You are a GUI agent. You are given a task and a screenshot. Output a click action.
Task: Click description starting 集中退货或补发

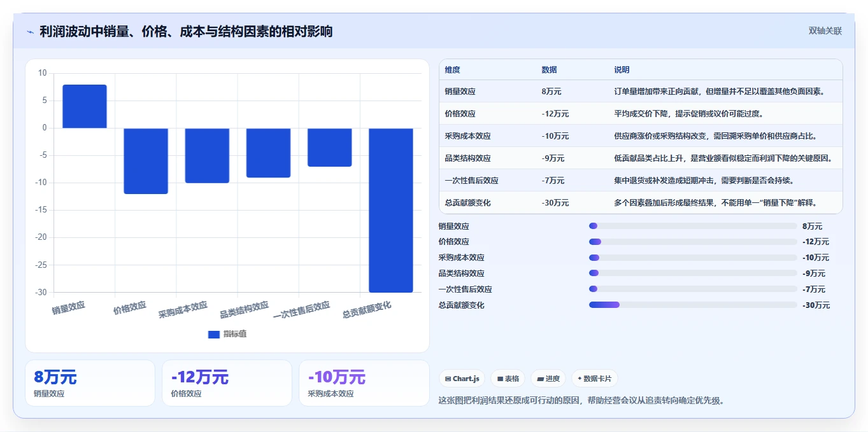[x=704, y=181]
